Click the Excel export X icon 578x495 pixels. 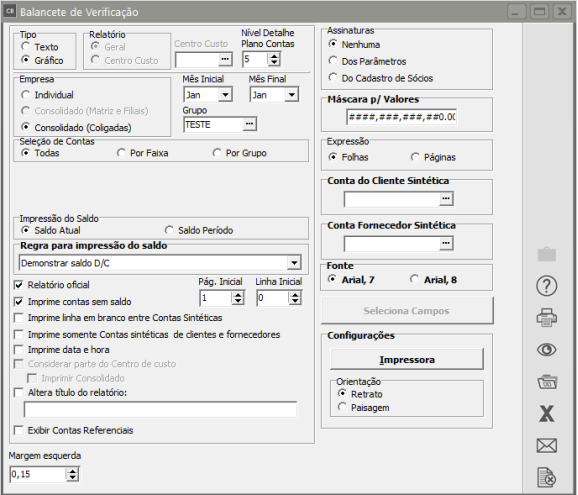[546, 414]
